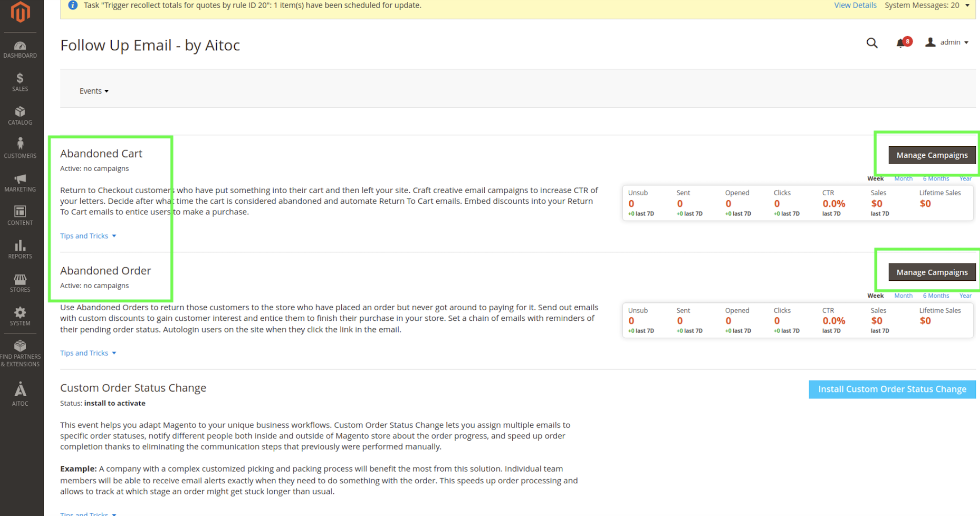980x516 pixels.
Task: Expand System Messages: 20 dropdown
Action: coord(927,5)
